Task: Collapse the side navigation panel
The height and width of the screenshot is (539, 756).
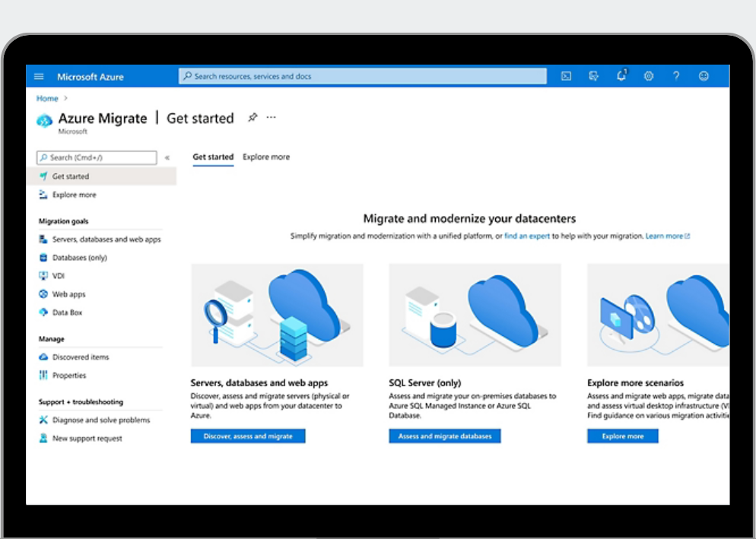Action: (x=167, y=157)
